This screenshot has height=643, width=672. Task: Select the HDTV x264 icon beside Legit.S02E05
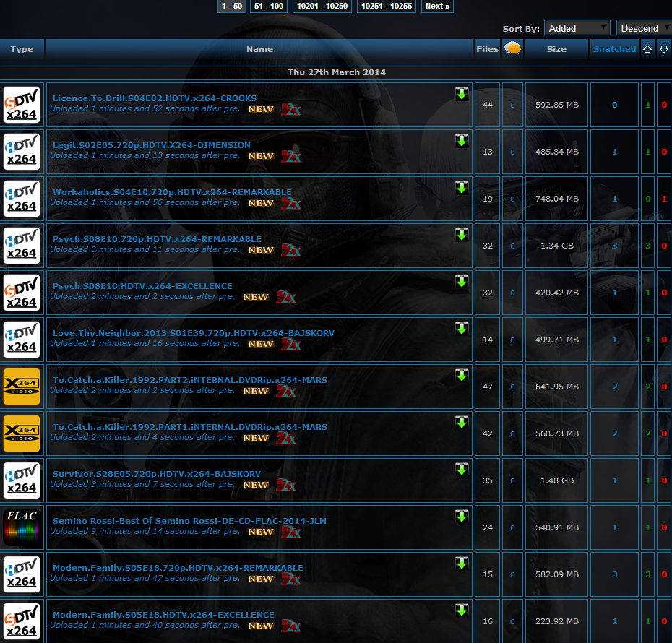pyautogui.click(x=22, y=152)
